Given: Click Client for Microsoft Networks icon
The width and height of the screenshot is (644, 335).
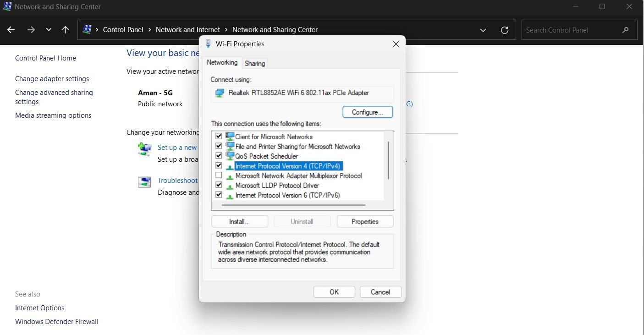Looking at the screenshot, I should [x=230, y=136].
